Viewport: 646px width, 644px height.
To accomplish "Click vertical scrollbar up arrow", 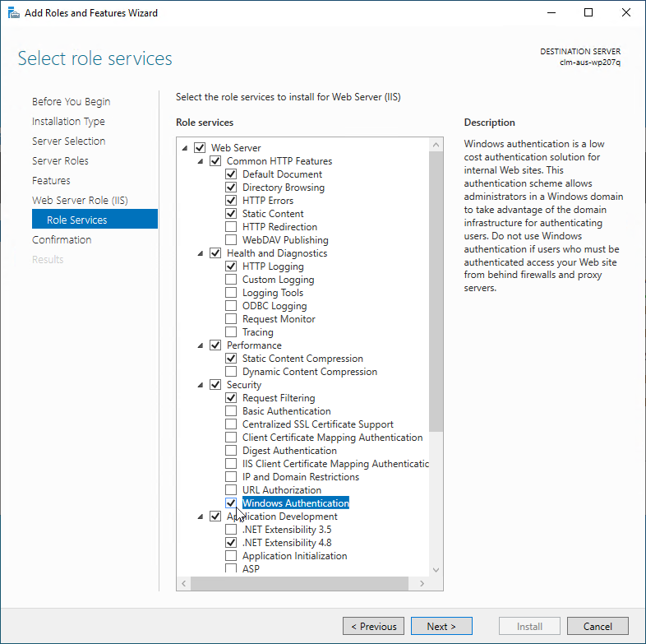I will tap(436, 145).
